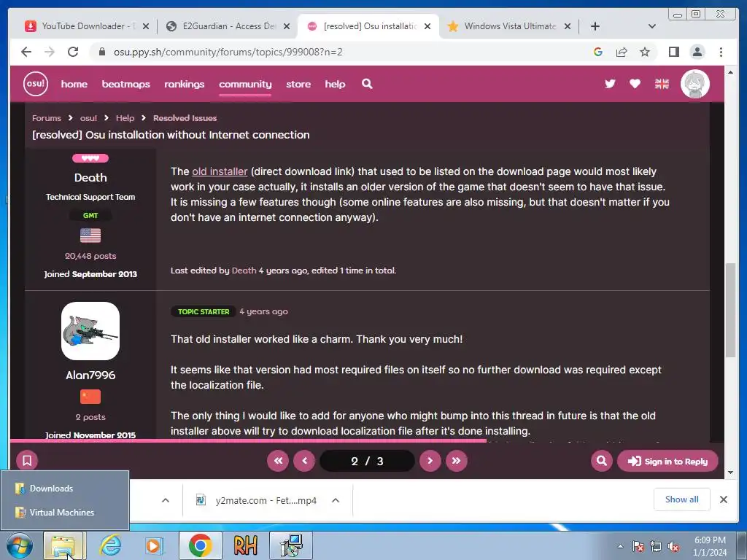Screen dimensions: 747x560
Task: Open Virtual Machines in the jump list
Action: (x=65, y=513)
